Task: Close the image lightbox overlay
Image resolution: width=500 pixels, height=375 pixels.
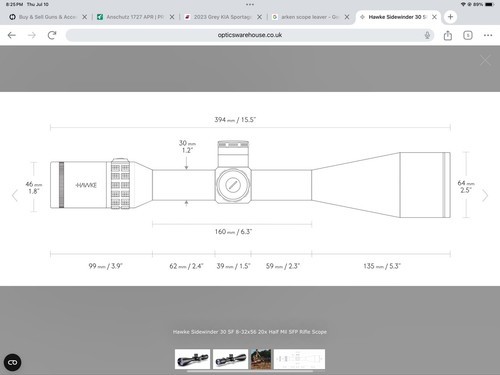Action: 485,60
